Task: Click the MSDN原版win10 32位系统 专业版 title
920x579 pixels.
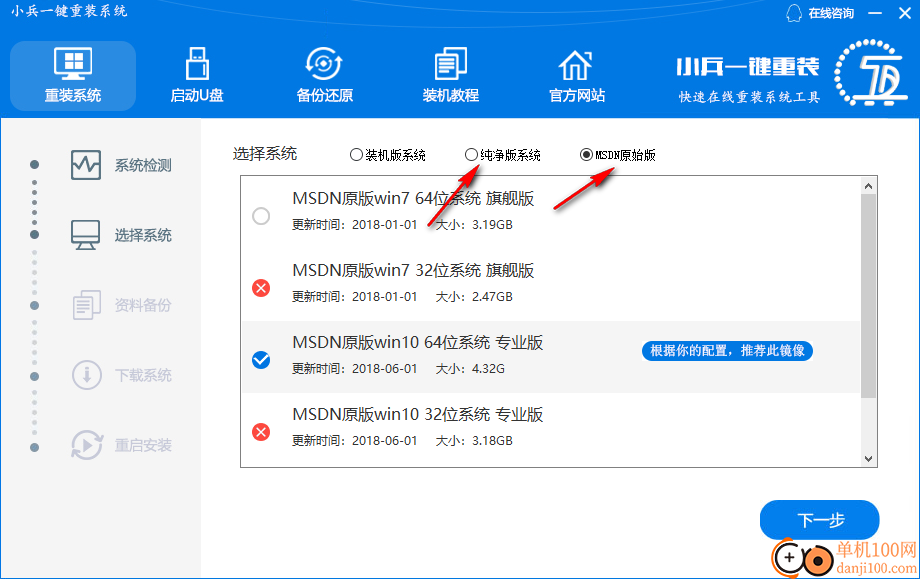Action: pyautogui.click(x=418, y=415)
